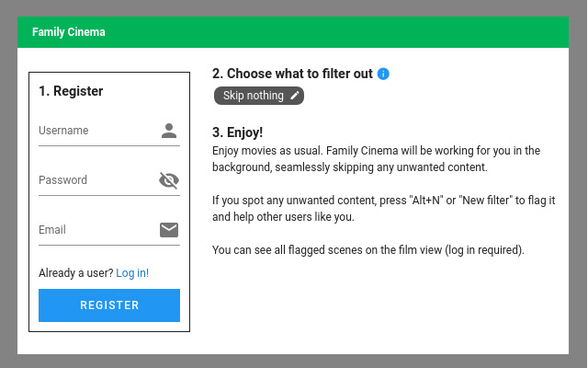The width and height of the screenshot is (588, 368).
Task: Click the Family Cinema header title
Action: pyautogui.click(x=69, y=32)
